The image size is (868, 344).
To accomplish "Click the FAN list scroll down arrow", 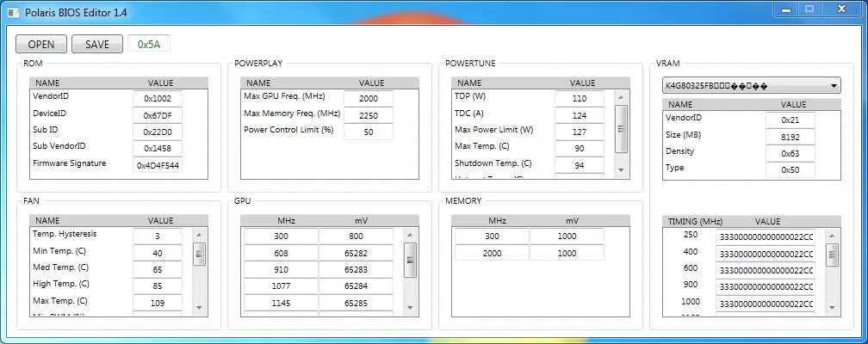I will [x=199, y=308].
